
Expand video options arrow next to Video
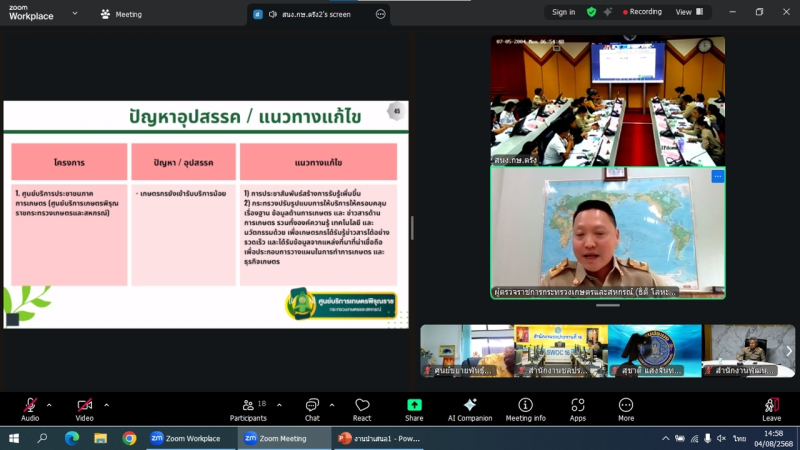[x=106, y=405]
